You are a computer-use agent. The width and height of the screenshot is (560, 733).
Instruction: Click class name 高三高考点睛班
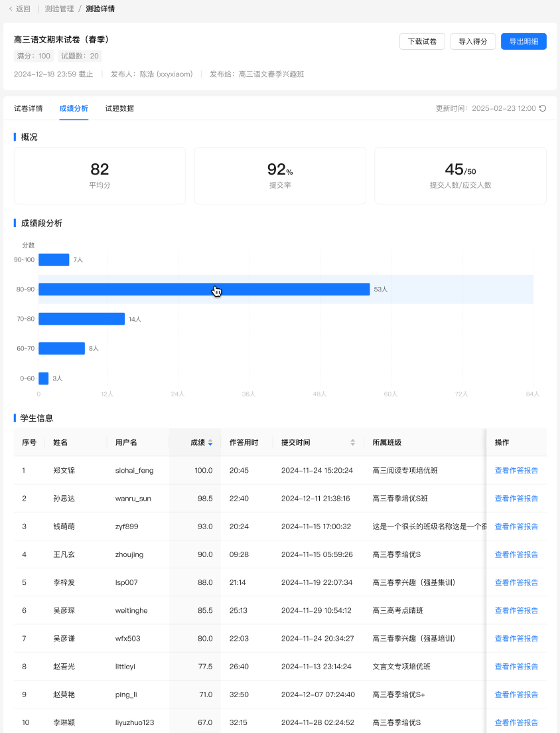coord(398,611)
